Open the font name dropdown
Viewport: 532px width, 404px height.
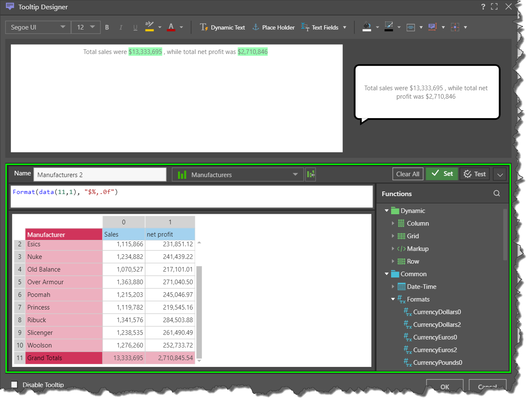coord(38,27)
